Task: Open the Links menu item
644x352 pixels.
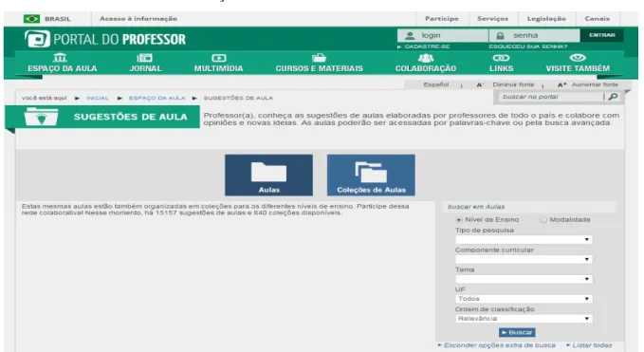Action: [x=502, y=68]
